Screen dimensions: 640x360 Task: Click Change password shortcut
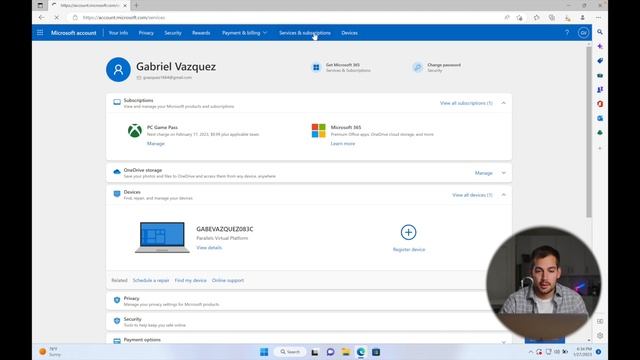point(437,67)
